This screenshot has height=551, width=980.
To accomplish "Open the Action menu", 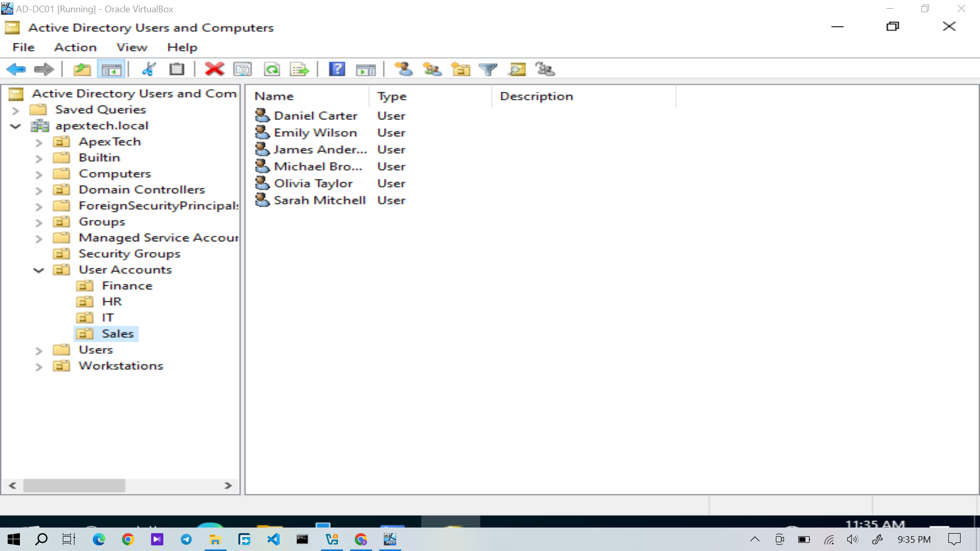I will click(76, 47).
